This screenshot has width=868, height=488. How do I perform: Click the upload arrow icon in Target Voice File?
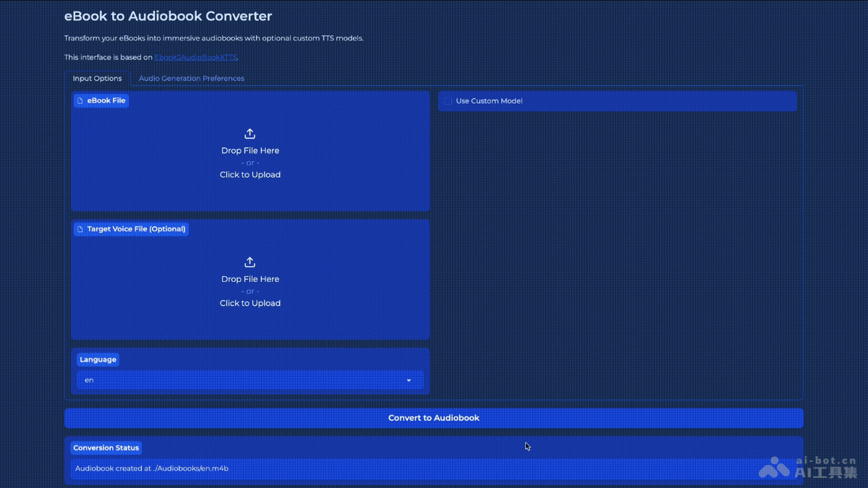point(250,262)
